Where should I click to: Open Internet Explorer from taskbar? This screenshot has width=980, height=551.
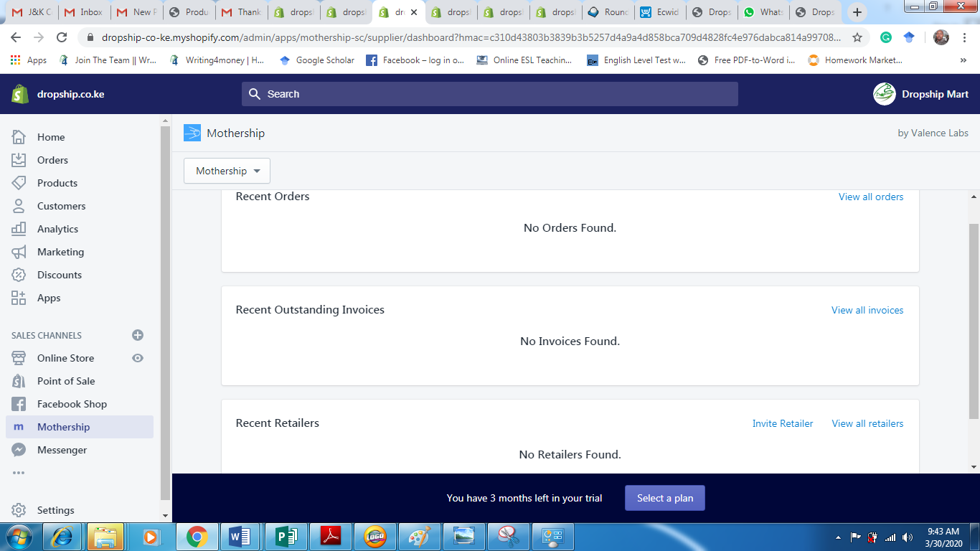pyautogui.click(x=61, y=537)
